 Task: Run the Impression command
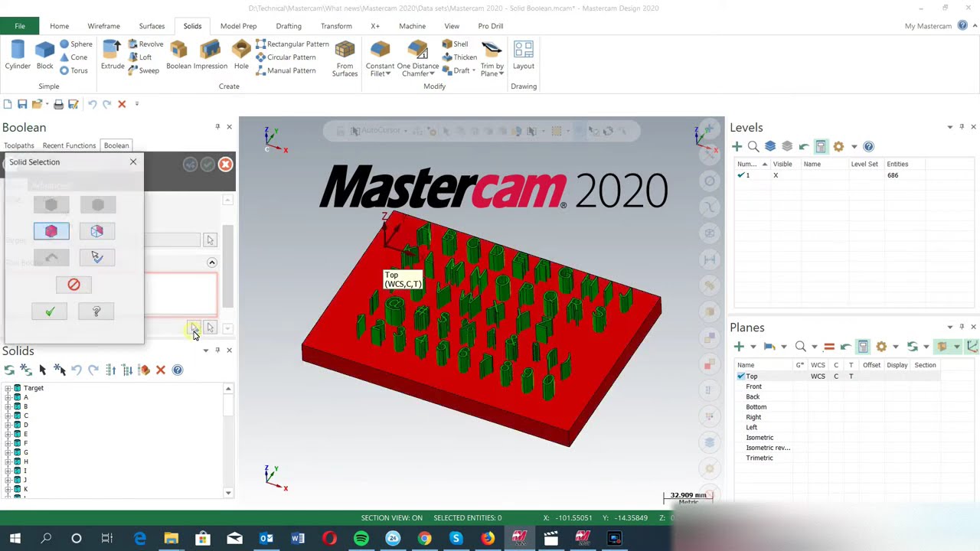(210, 55)
